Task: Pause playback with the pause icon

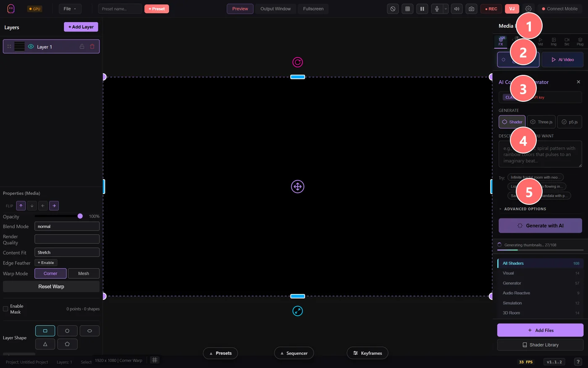Action: point(422,9)
